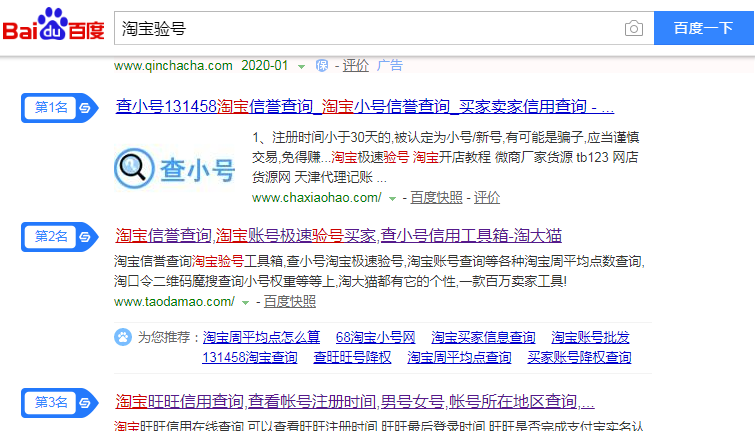Click the 第1名 rank badge icon

60,108
